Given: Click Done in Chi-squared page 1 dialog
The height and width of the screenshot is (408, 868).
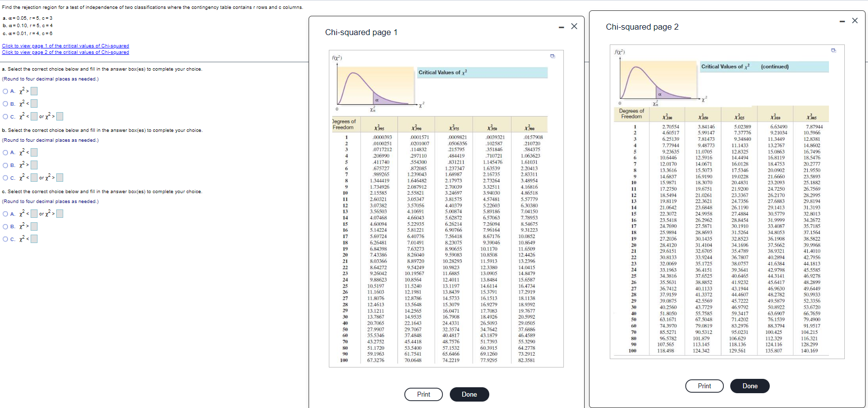Looking at the screenshot, I should pos(470,394).
